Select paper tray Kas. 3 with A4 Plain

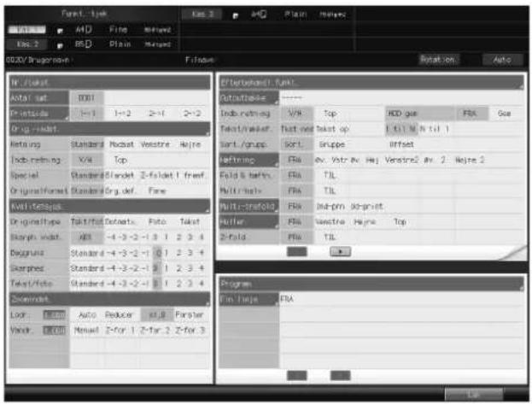[202, 15]
